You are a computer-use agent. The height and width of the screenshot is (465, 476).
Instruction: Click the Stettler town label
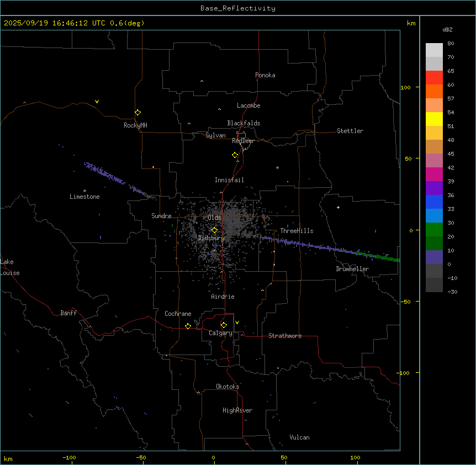[350, 131]
